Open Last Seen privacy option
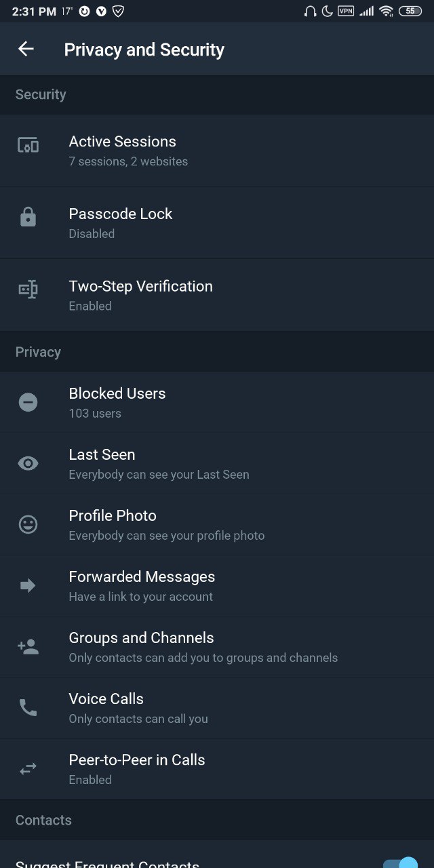This screenshot has width=434, height=868. pos(217,464)
